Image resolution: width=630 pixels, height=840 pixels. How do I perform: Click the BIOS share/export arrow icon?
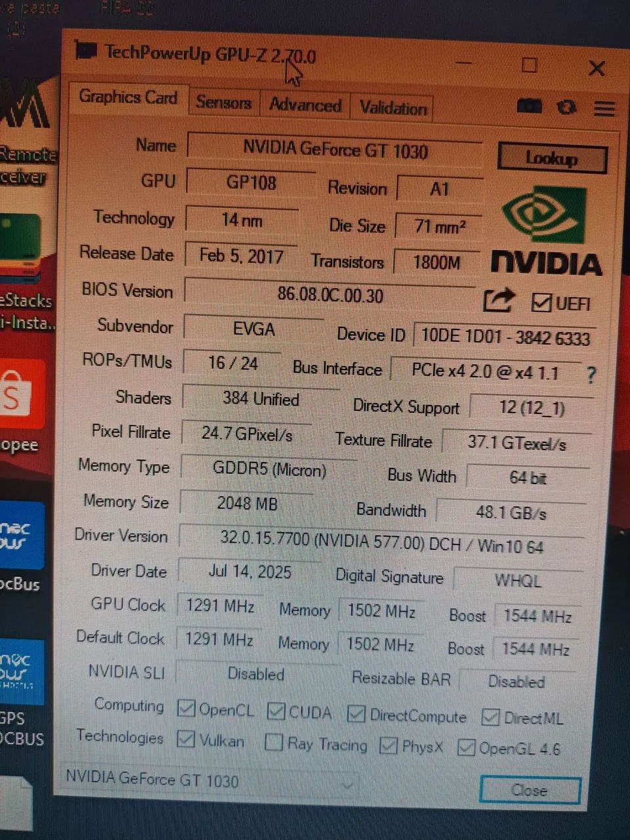pyautogui.click(x=498, y=300)
